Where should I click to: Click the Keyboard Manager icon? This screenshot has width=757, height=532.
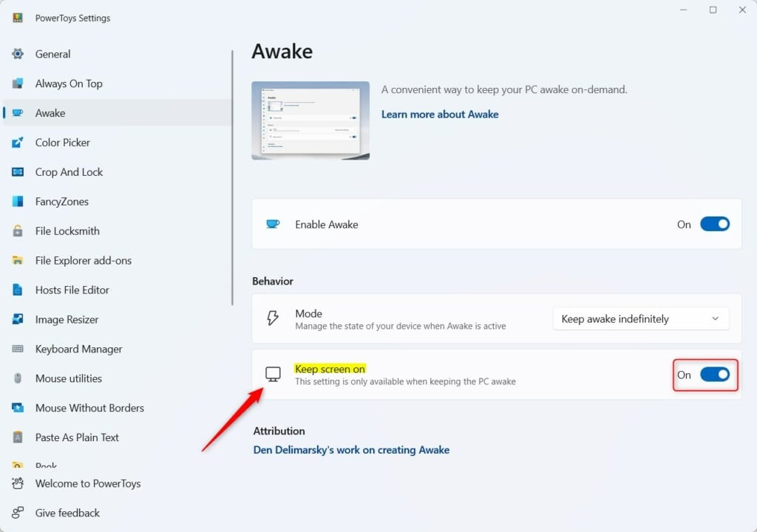tap(18, 349)
